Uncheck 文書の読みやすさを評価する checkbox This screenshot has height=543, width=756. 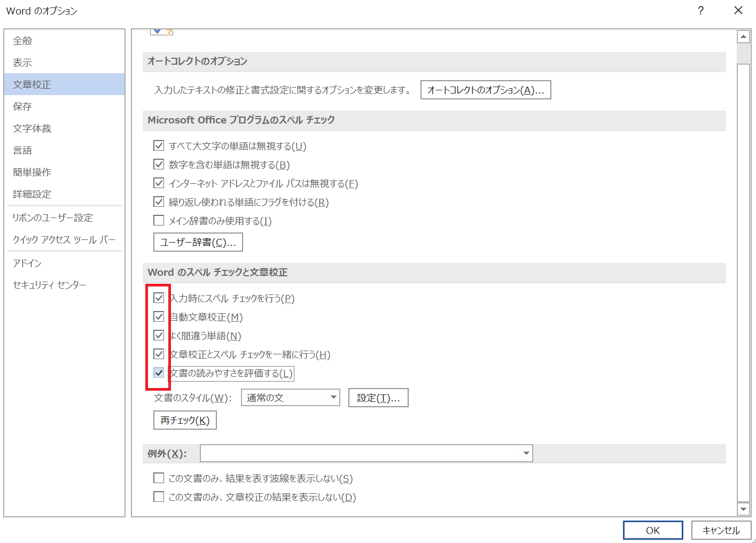pos(159,373)
